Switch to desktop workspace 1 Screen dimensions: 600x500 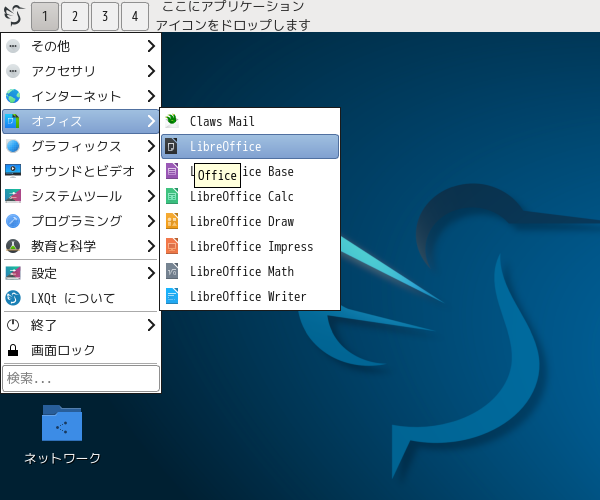[x=45, y=16]
